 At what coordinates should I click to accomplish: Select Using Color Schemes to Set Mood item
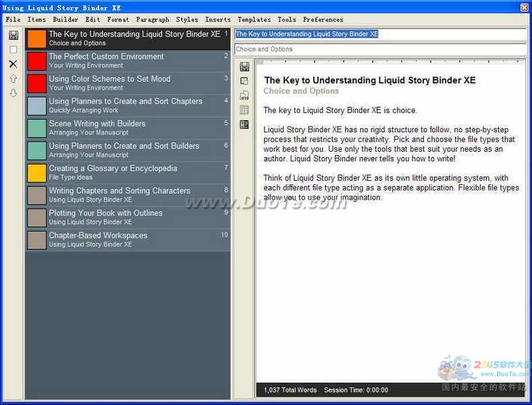click(x=128, y=84)
